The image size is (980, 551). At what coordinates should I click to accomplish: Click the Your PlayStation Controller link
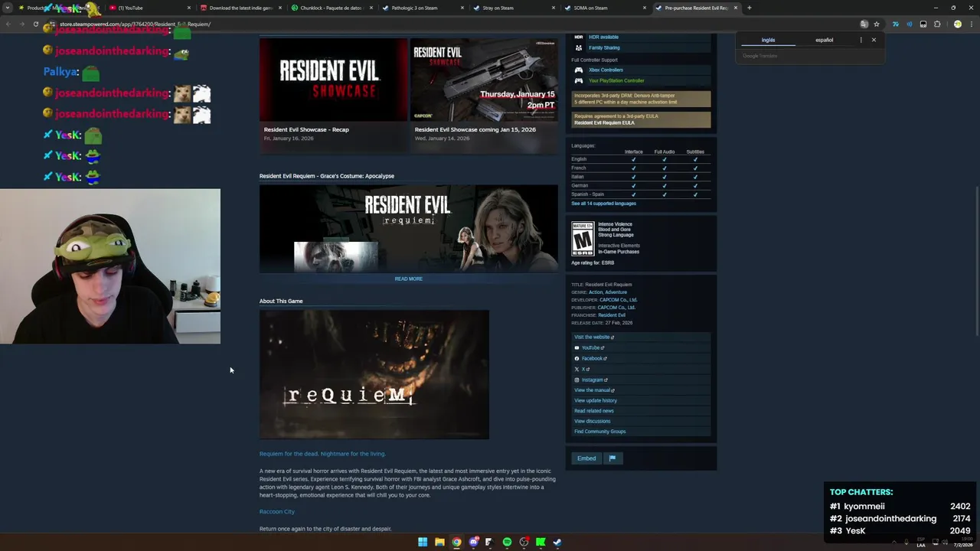[616, 80]
